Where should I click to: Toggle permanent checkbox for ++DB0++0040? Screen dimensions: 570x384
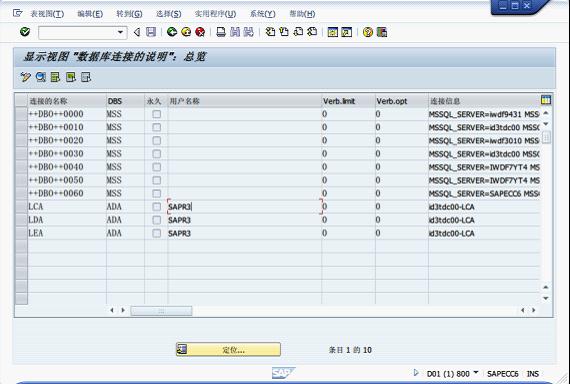click(156, 167)
